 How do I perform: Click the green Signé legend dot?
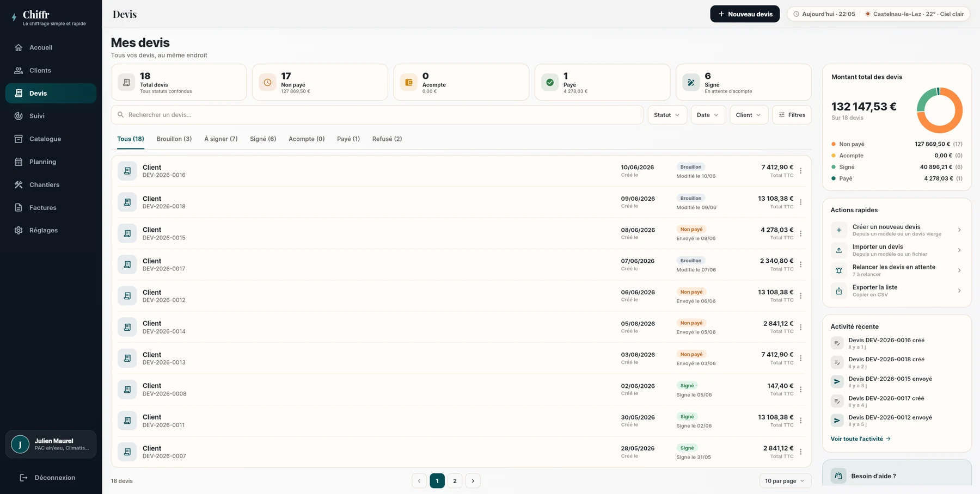[x=834, y=167]
